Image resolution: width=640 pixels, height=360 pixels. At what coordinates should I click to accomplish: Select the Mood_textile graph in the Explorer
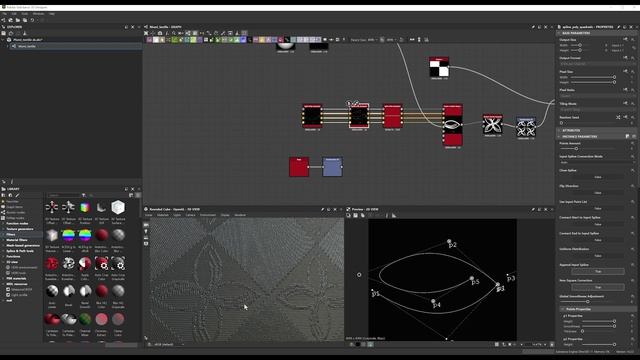point(27,46)
